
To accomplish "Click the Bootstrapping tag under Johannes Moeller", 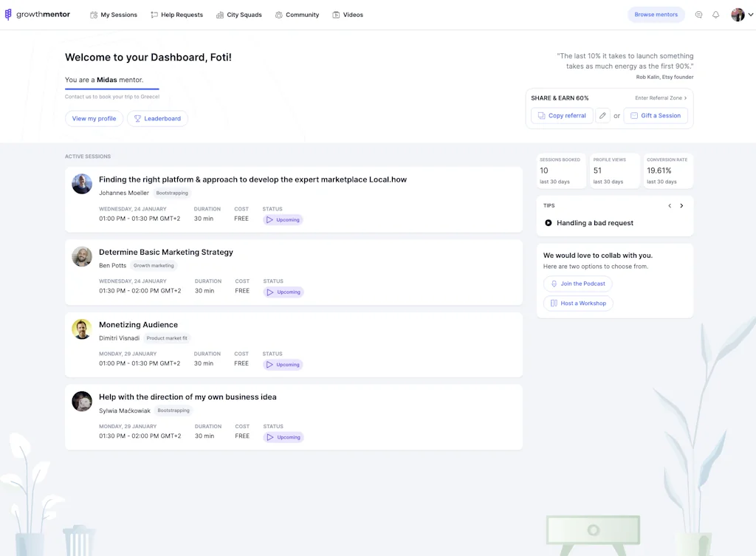I will point(173,193).
